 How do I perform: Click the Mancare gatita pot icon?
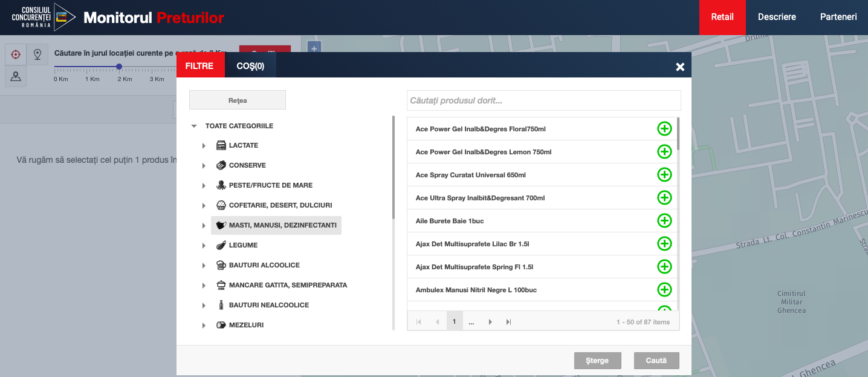pos(221,285)
